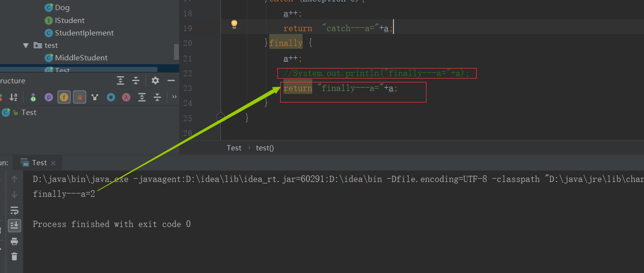
Task: Open StudentIplement class in project tree
Action: pyautogui.click(x=85, y=33)
